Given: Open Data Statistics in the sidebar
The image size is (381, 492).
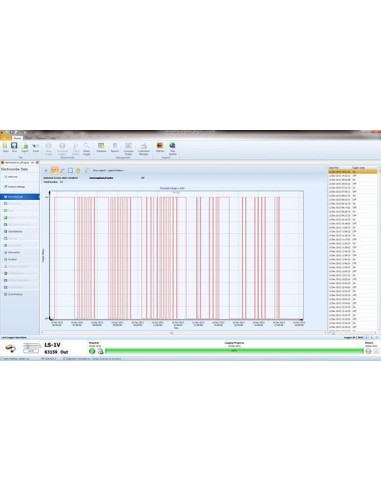Looking at the screenshot, I should [20, 231].
